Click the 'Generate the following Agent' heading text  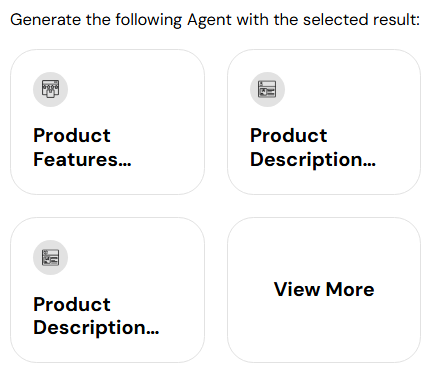tap(121, 20)
